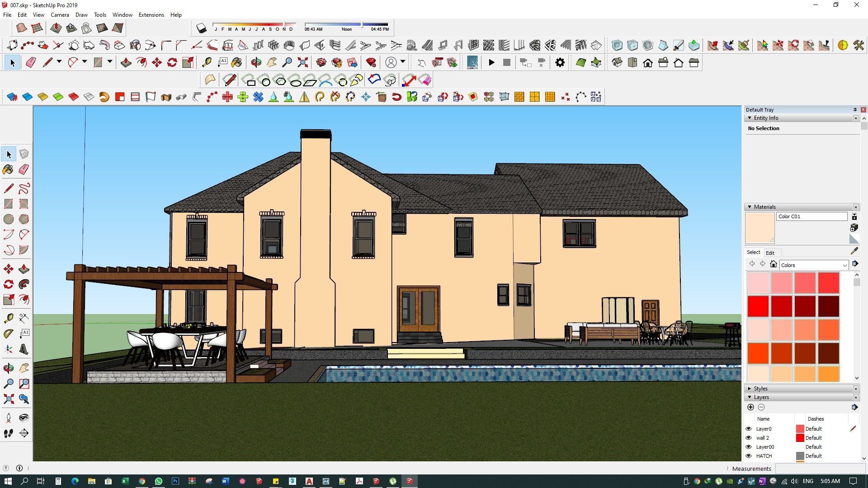Hide Layer0 via its eye icon
868x488 pixels.
(748, 429)
